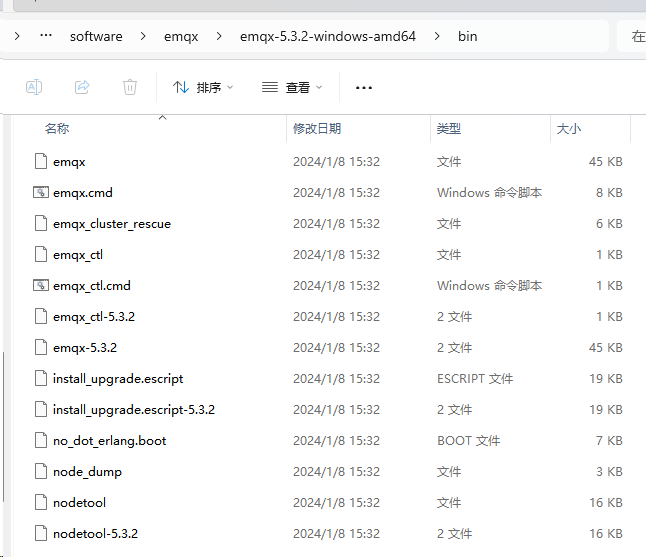
Task: Expand chevron after emqx in breadcrumb
Action: tap(219, 36)
